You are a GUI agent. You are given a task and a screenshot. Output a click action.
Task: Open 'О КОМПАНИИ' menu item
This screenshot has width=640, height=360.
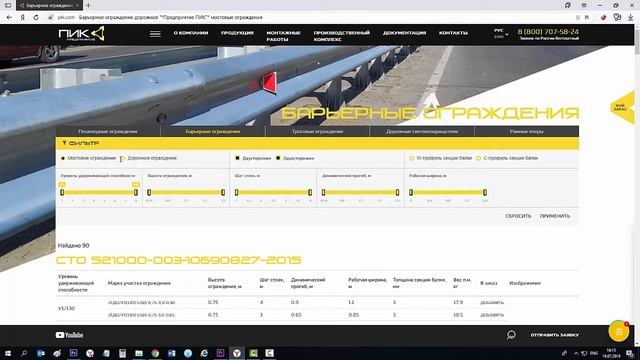point(191,33)
